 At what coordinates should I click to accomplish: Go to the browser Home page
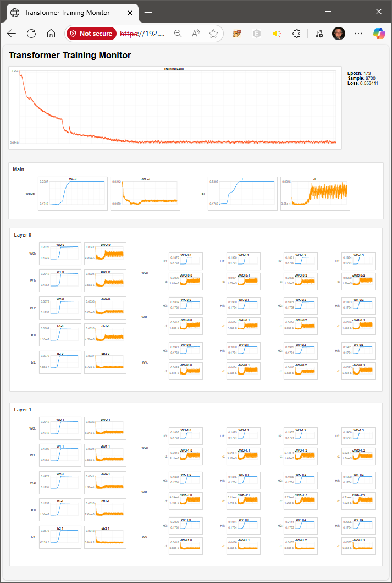tap(51, 34)
